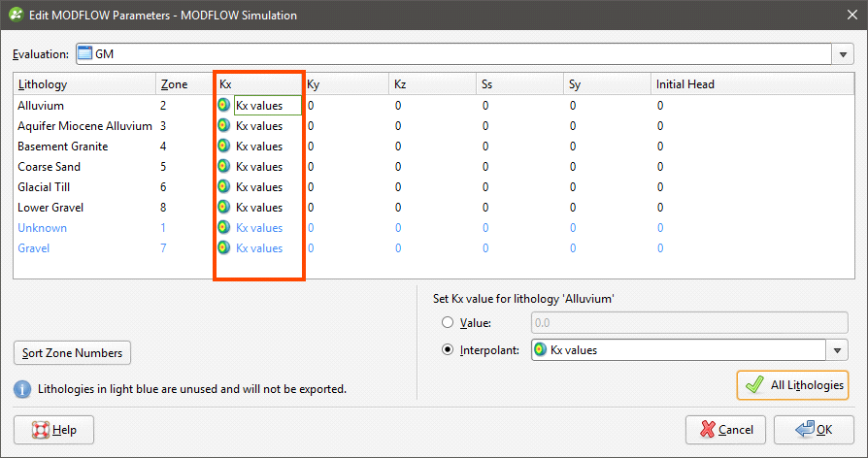Click the interpolant icon in Coarse Sand row
868x458 pixels.
(x=223, y=167)
